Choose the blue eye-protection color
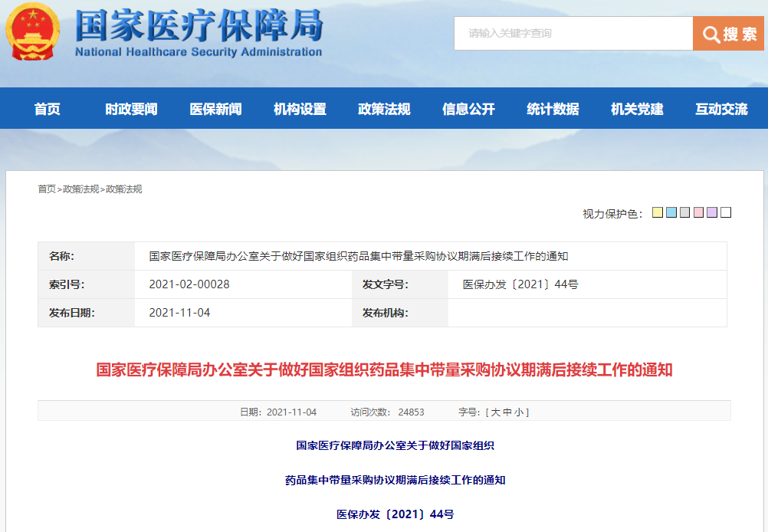 pyautogui.click(x=671, y=212)
